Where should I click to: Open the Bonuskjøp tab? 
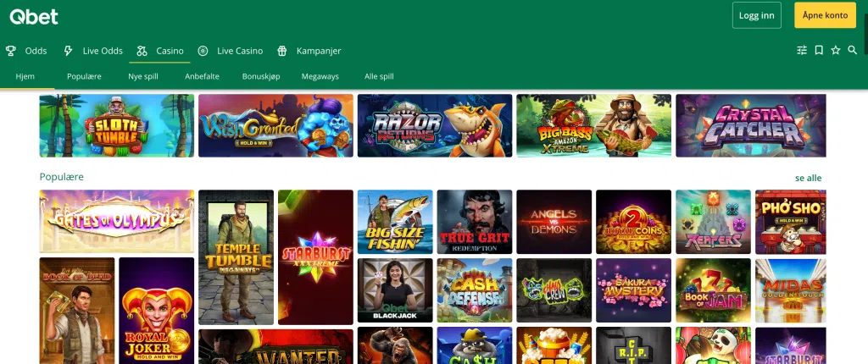tap(261, 76)
